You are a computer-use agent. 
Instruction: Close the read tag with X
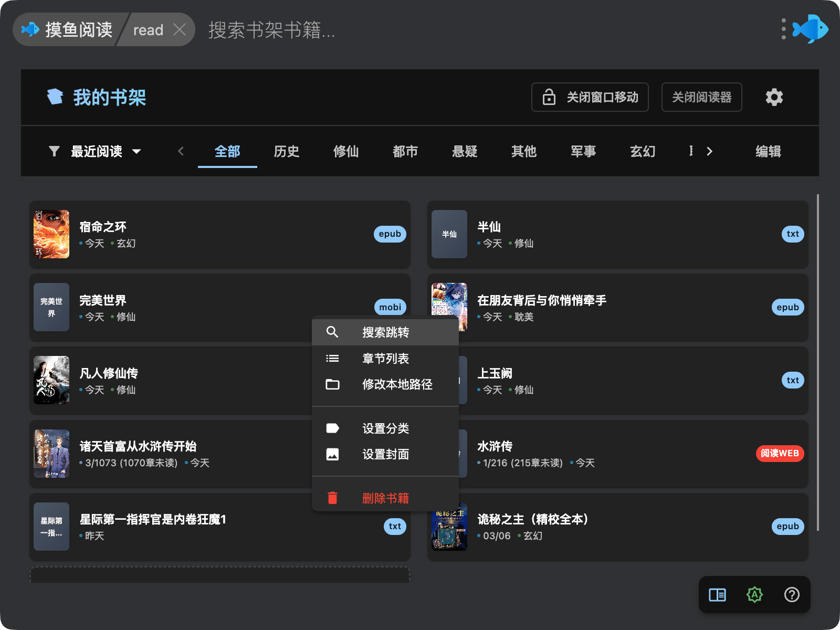[180, 30]
